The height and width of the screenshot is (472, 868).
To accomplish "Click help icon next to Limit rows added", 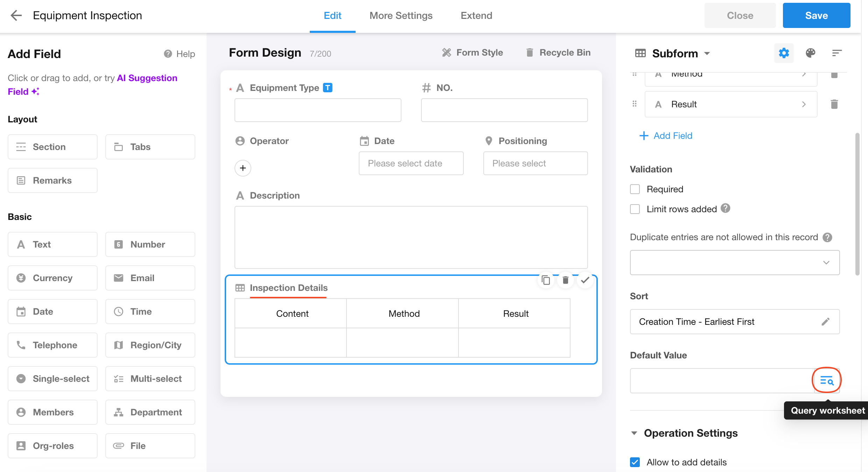I will [x=726, y=208].
